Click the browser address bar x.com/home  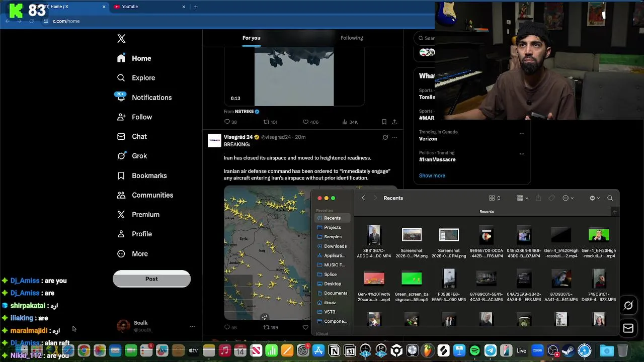(x=66, y=21)
